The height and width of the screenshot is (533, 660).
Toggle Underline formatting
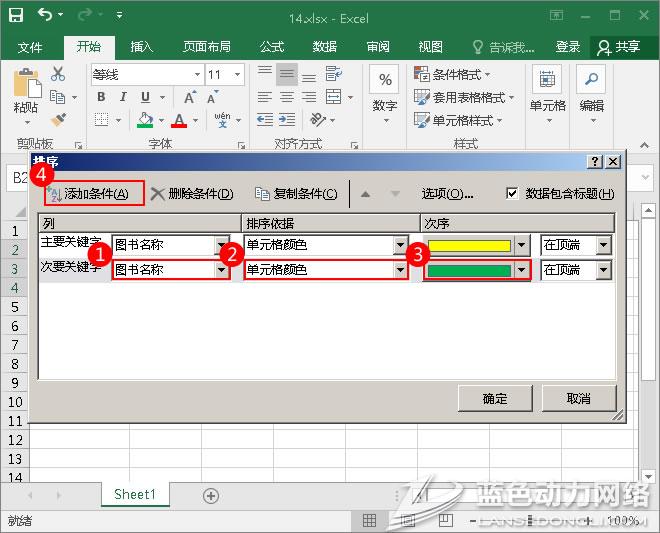click(145, 97)
